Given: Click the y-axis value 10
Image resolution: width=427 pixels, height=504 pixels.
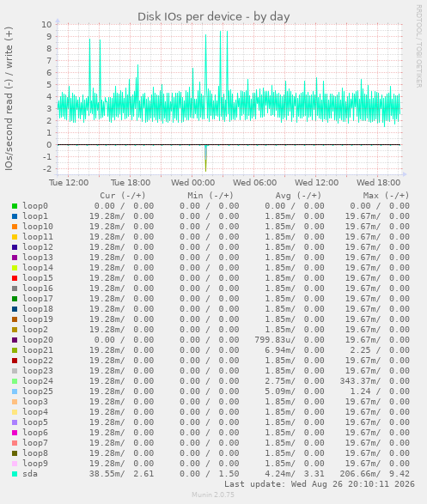Looking at the screenshot, I should tap(46, 24).
